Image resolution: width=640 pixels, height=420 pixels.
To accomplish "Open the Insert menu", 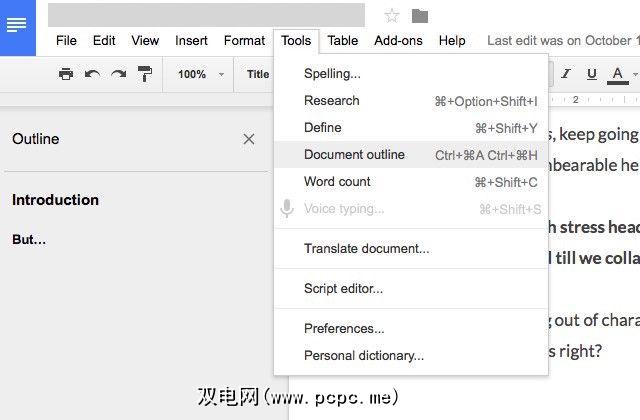I will tap(191, 41).
